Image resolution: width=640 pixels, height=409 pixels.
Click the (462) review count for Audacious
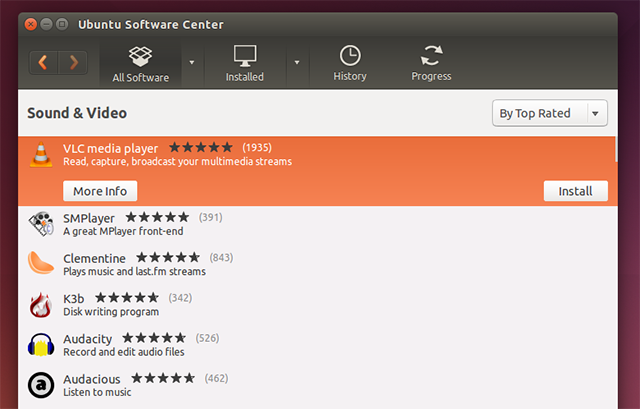click(216, 378)
